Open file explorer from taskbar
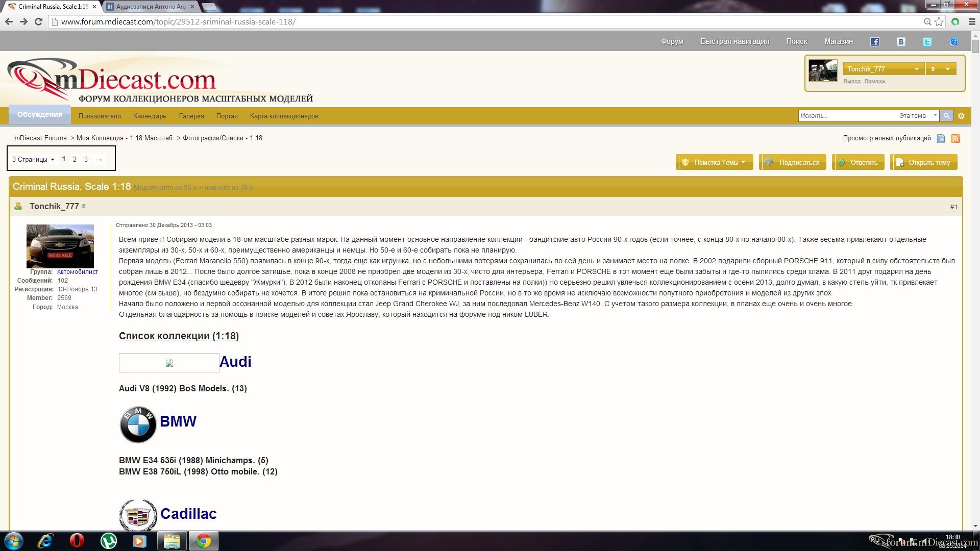Screen dimensions: 980x551 [x=171, y=541]
